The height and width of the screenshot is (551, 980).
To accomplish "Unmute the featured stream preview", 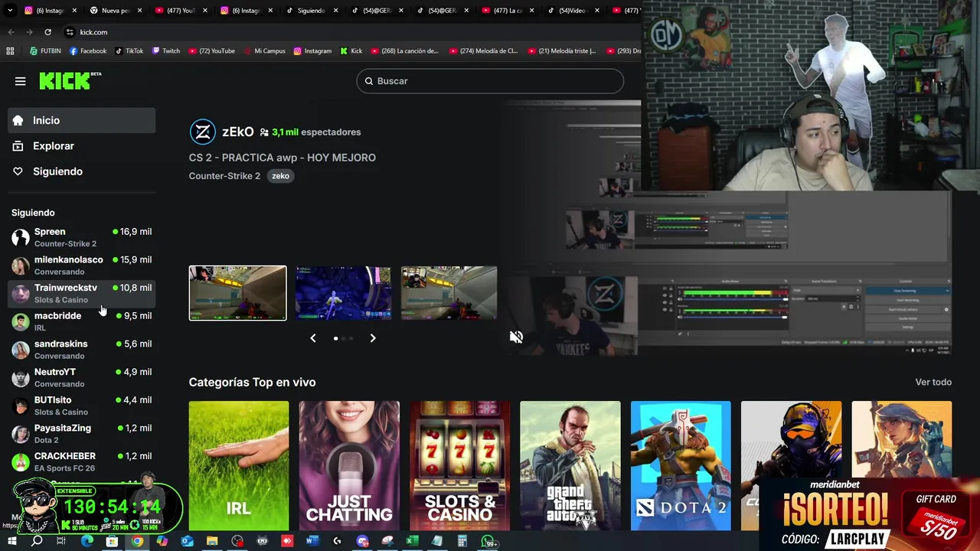I will click(x=516, y=337).
